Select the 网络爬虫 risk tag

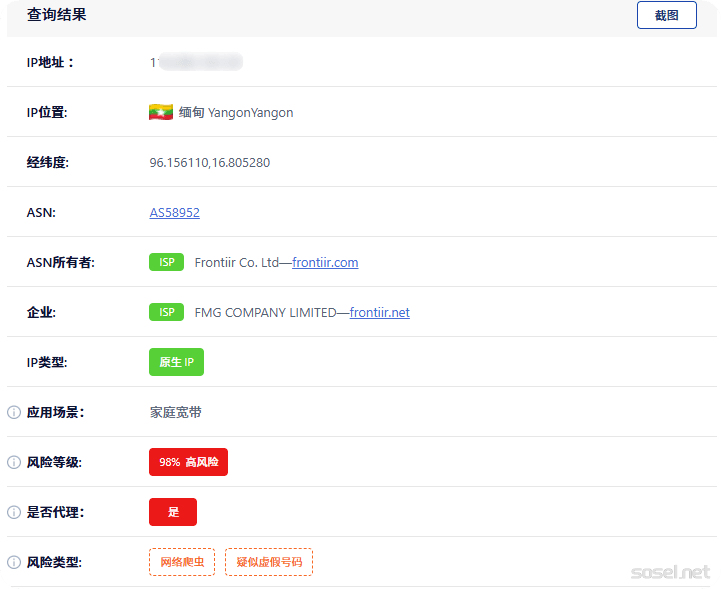tap(182, 562)
